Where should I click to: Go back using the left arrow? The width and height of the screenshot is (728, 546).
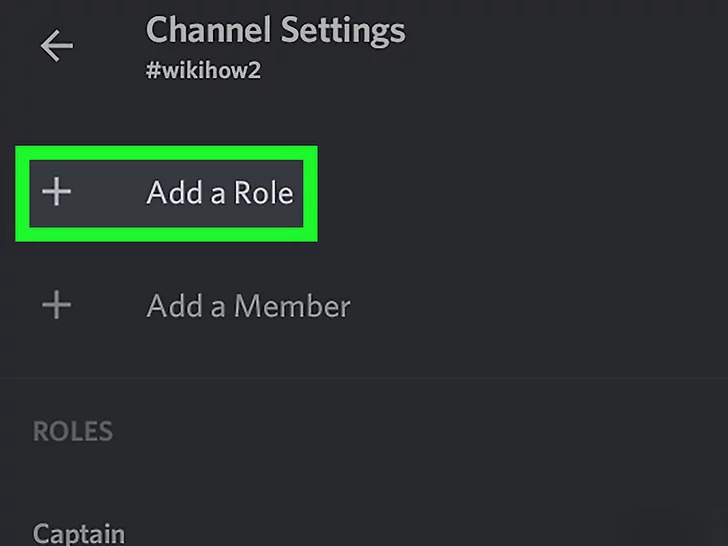point(56,46)
